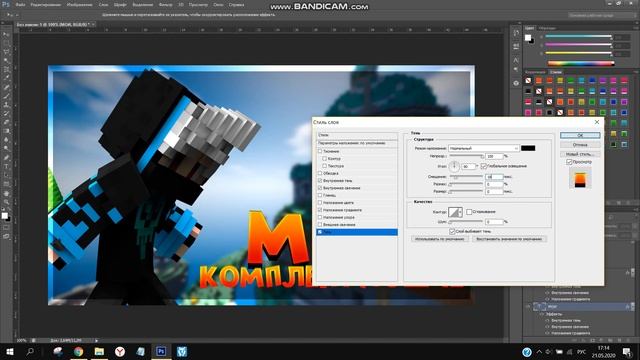Open the Фильтр menu

pyautogui.click(x=165, y=5)
